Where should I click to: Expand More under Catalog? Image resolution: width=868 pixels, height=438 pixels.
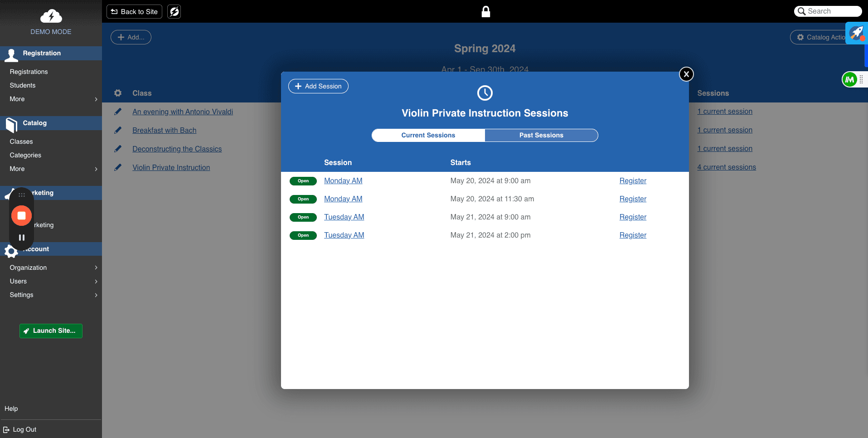(x=51, y=169)
